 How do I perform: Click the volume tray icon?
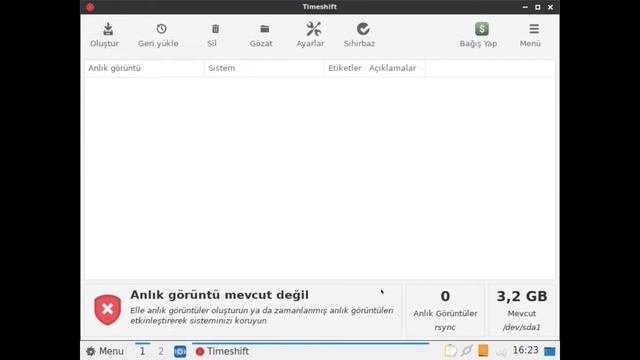pos(501,351)
